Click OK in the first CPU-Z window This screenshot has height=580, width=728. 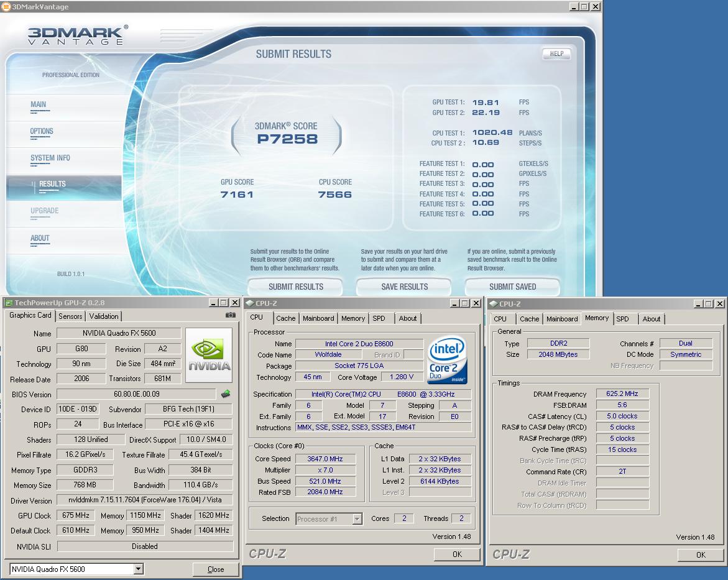[x=457, y=554]
